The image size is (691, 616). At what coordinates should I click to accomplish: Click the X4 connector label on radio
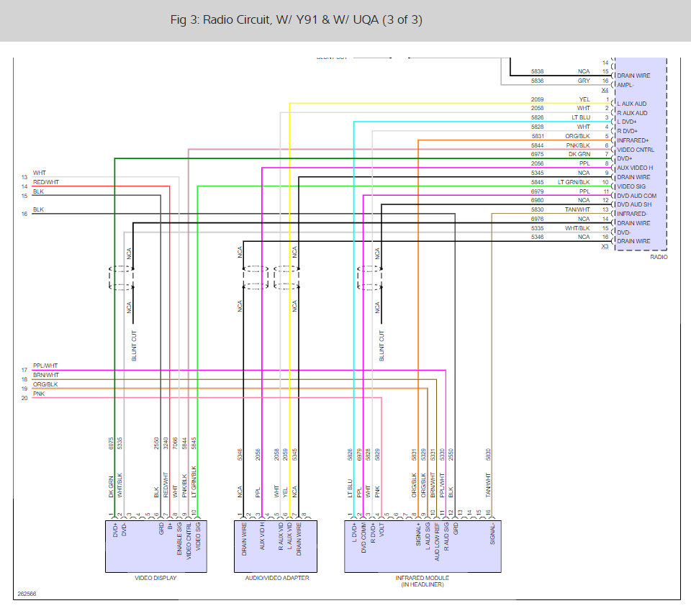tap(605, 91)
